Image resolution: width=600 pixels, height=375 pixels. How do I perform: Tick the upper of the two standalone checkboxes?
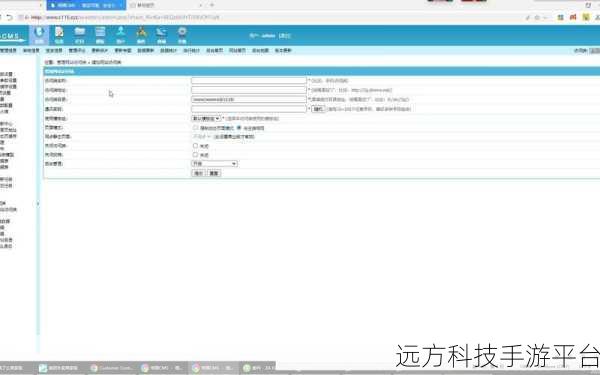[x=196, y=145]
